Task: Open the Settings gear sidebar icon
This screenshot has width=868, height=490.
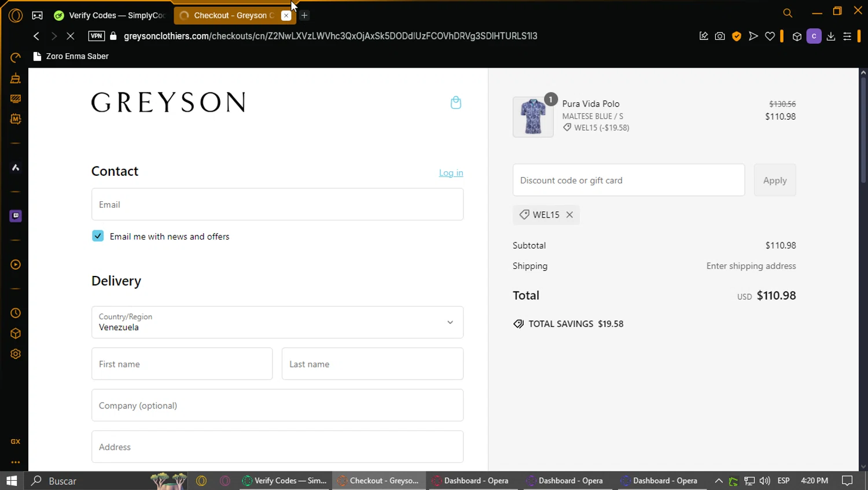Action: 16,354
